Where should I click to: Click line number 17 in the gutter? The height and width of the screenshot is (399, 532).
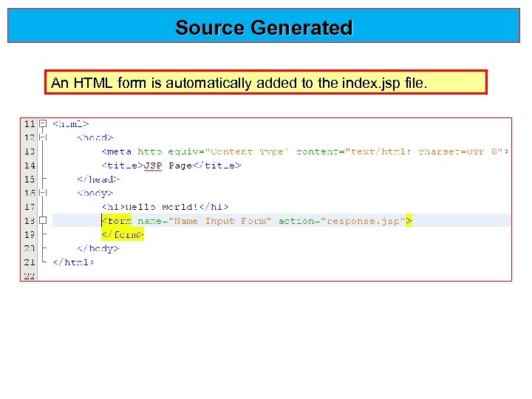pyautogui.click(x=30, y=207)
